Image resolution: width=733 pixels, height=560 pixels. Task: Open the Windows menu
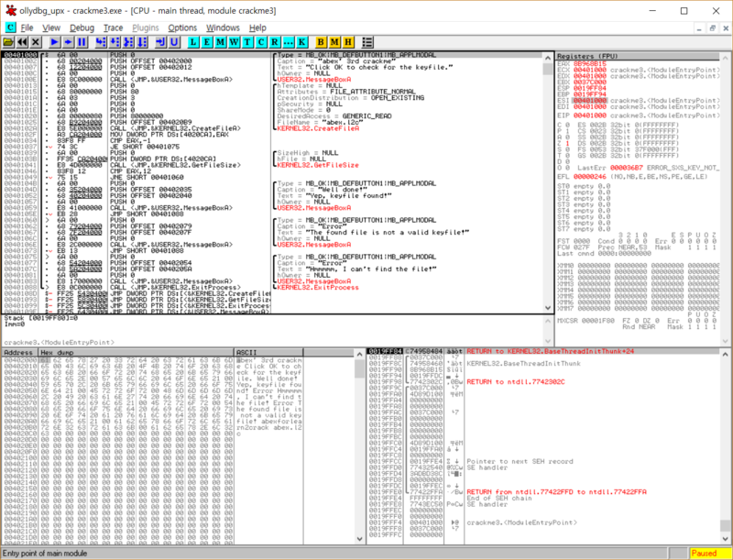[223, 28]
